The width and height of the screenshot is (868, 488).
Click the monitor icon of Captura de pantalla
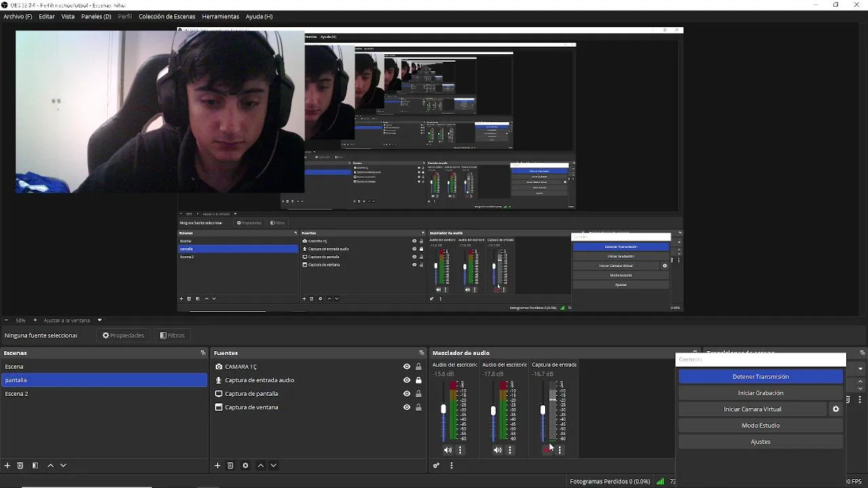point(219,394)
